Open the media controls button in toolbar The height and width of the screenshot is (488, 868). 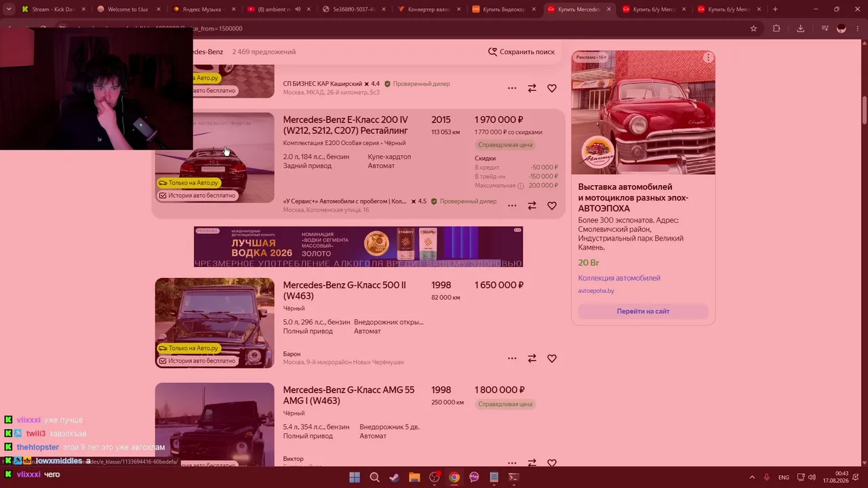[825, 28]
